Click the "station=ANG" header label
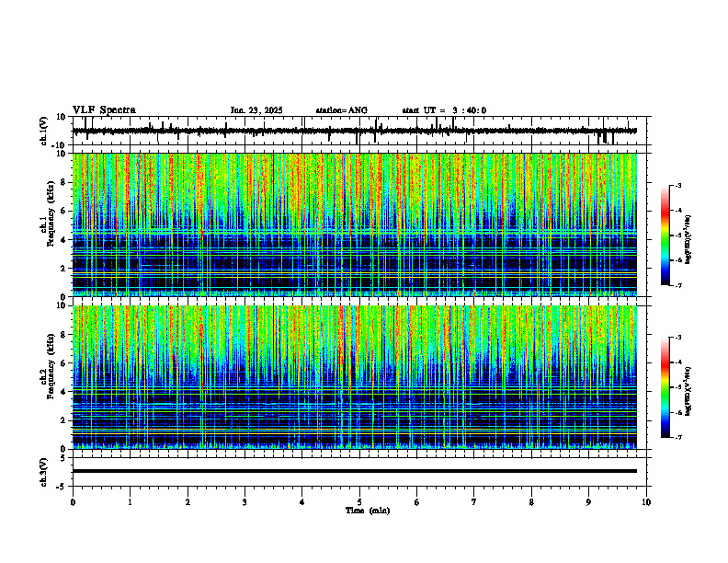Screen dimensions: 728x563 (341, 110)
